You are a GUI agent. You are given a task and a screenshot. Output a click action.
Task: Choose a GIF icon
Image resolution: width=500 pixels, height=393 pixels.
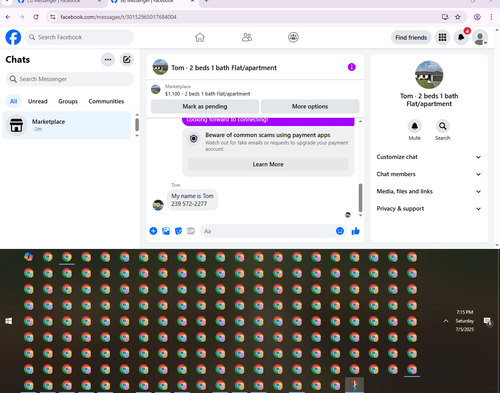tap(191, 231)
